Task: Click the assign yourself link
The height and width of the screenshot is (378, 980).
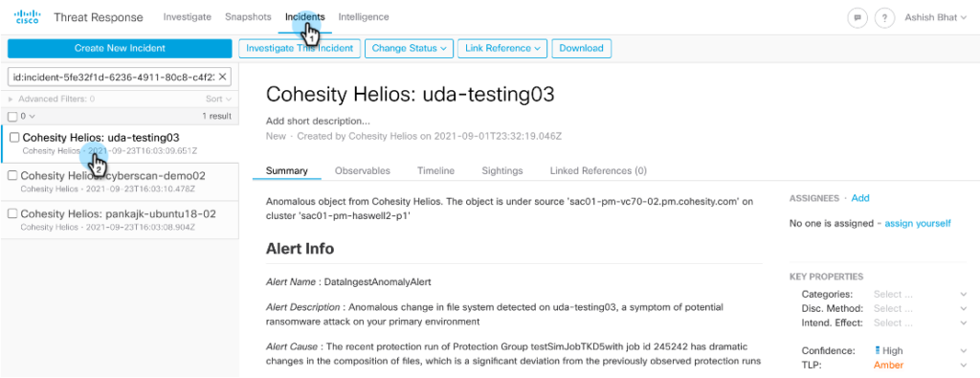Action: [x=918, y=223]
